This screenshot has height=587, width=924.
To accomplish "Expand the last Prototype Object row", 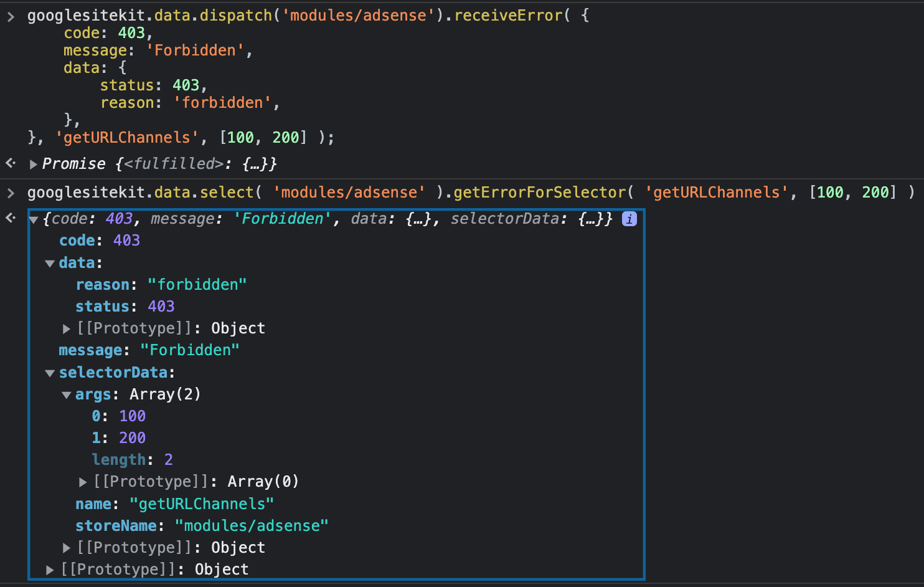I will click(x=50, y=570).
